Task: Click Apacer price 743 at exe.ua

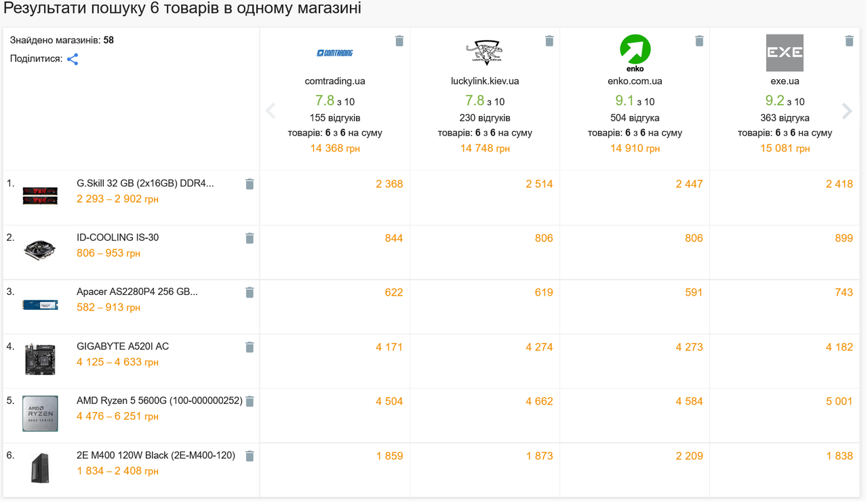Action: pyautogui.click(x=844, y=292)
